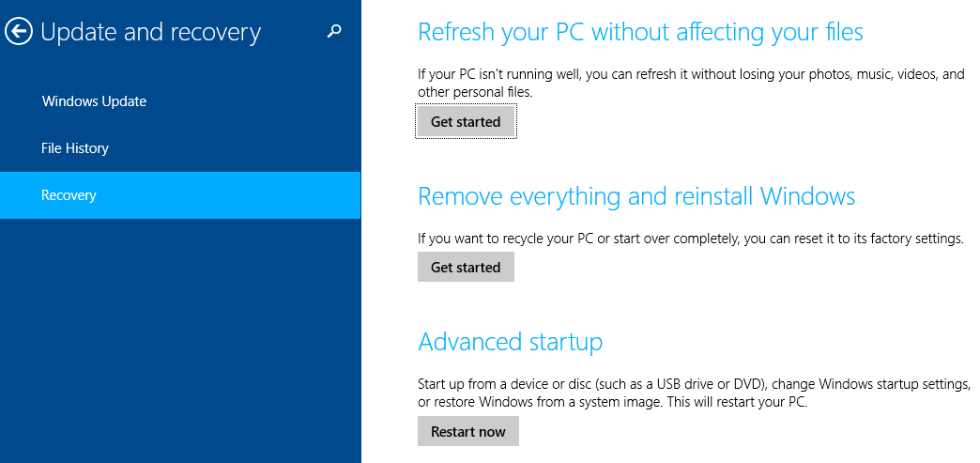Click the Restart now button
The height and width of the screenshot is (463, 980).
468,432
